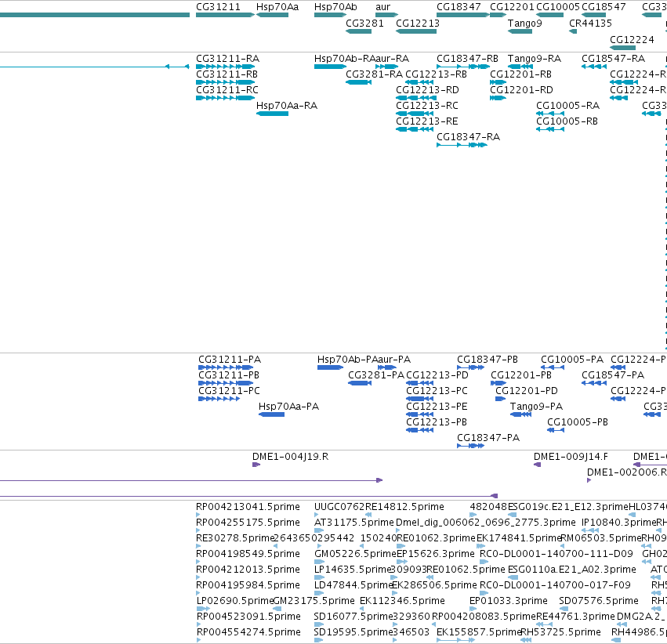Viewport: 667px width, 644px height.
Task: Select the CG18347-PA protein glyph
Action: (470, 446)
